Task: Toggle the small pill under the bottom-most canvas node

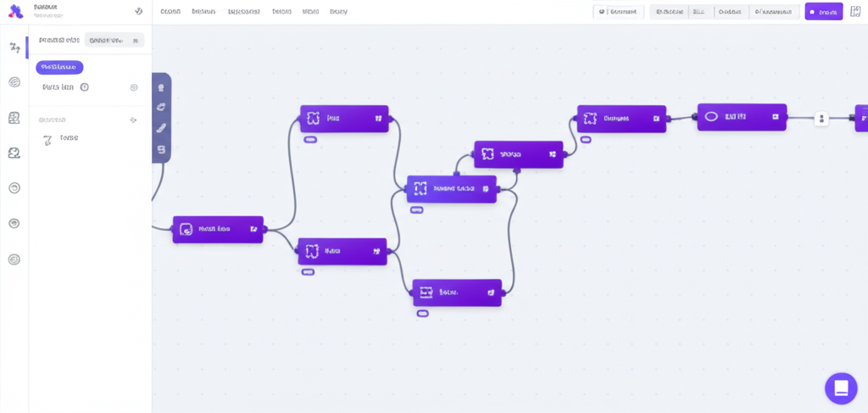Action: click(422, 313)
